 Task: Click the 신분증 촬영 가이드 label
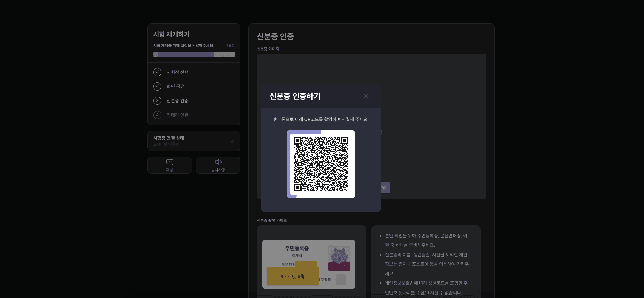(x=272, y=221)
